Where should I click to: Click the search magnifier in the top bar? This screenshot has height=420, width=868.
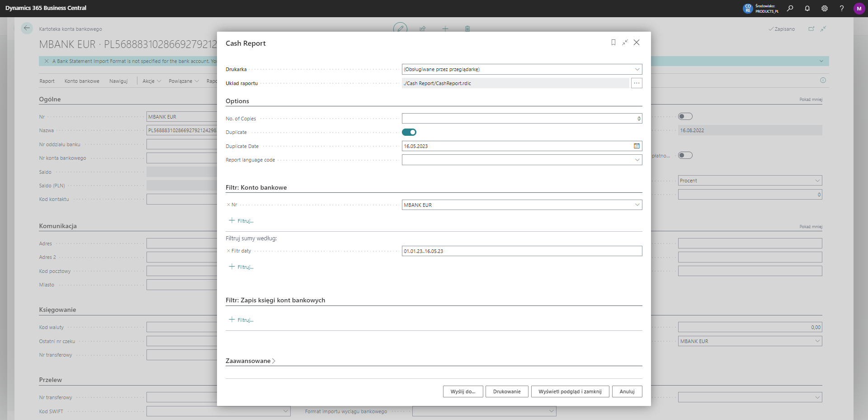pyautogui.click(x=790, y=9)
